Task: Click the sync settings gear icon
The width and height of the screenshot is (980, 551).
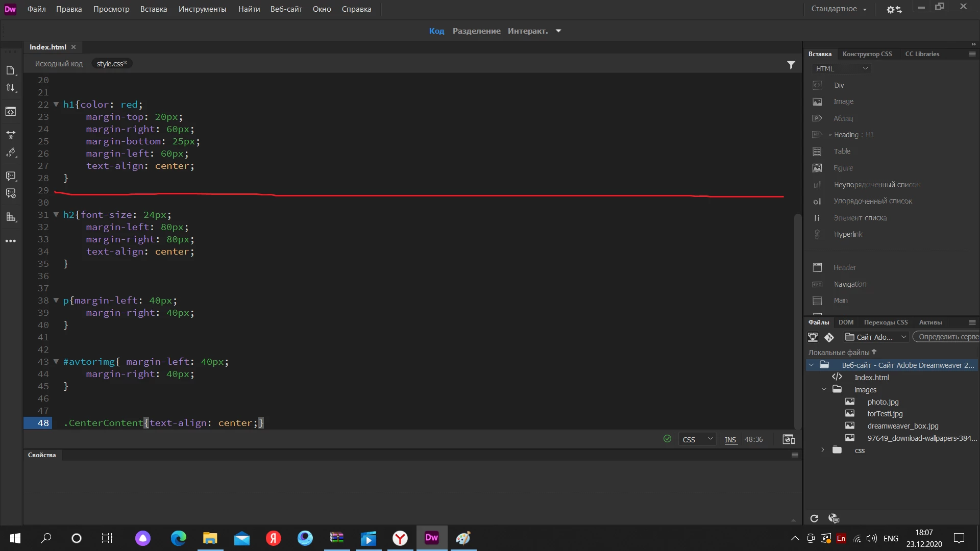Action: click(x=894, y=9)
